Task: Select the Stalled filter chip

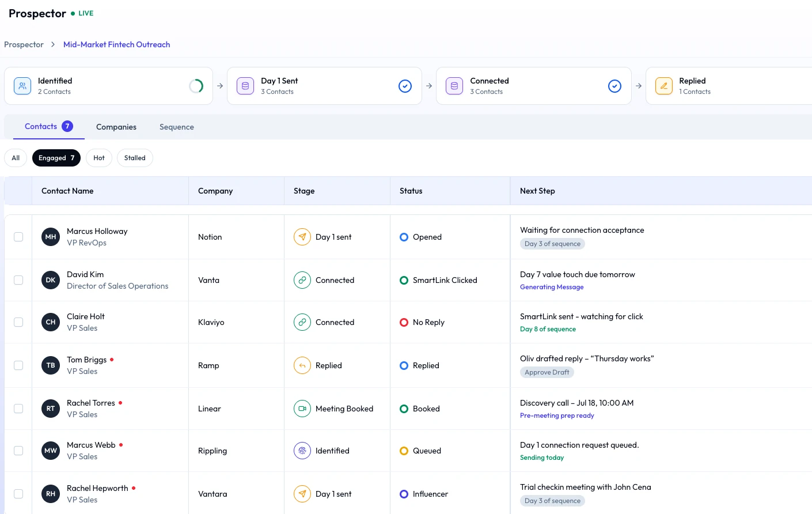Action: pos(135,158)
